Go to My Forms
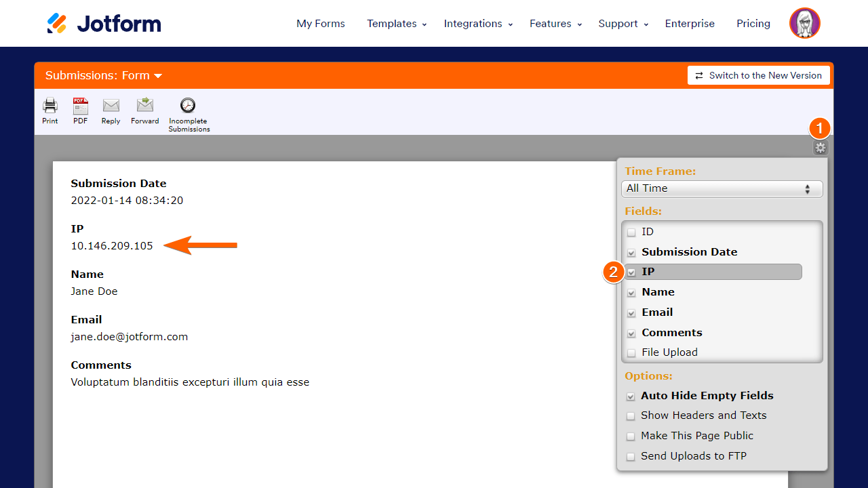Screen dimensions: 868x488 [x=321, y=24]
